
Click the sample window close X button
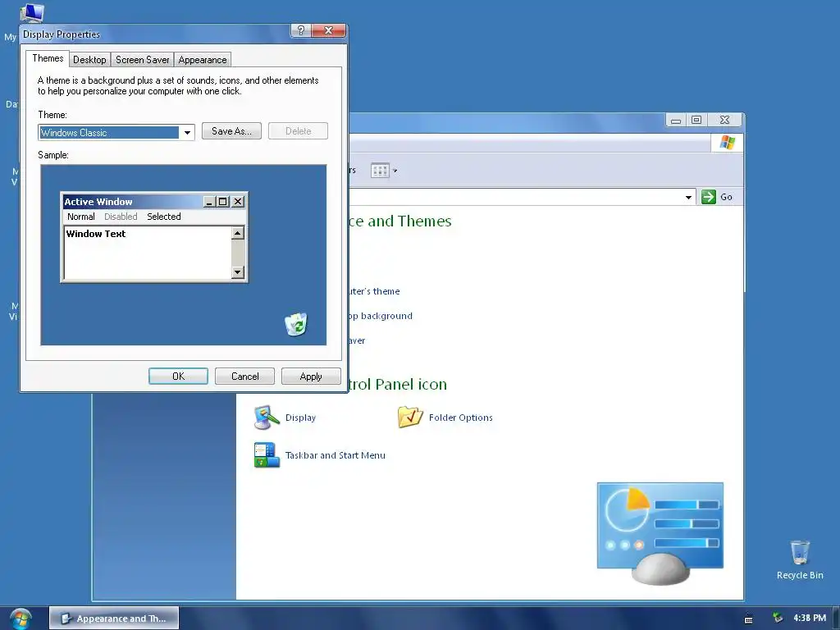(238, 202)
